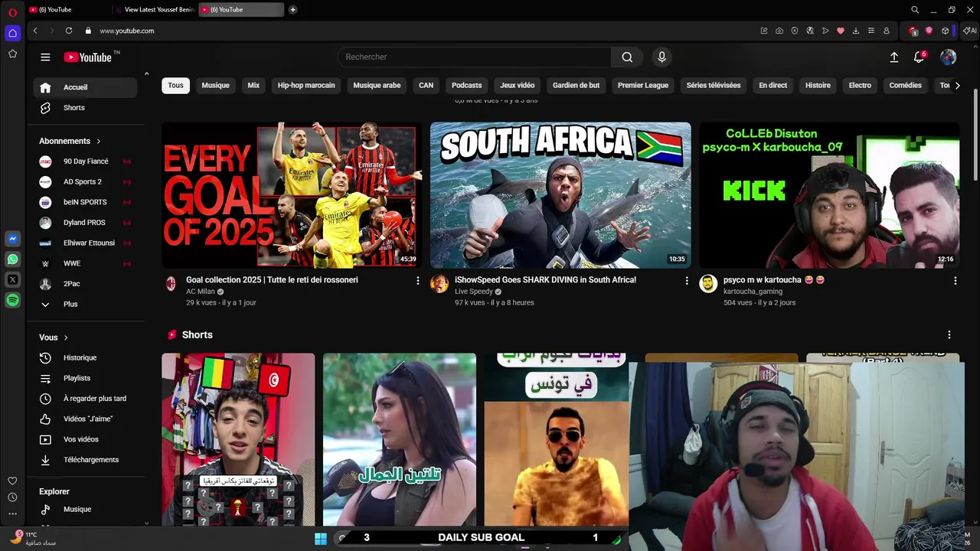Open Playlists in the sidebar
This screenshot has width=980, height=551.
[85, 378]
